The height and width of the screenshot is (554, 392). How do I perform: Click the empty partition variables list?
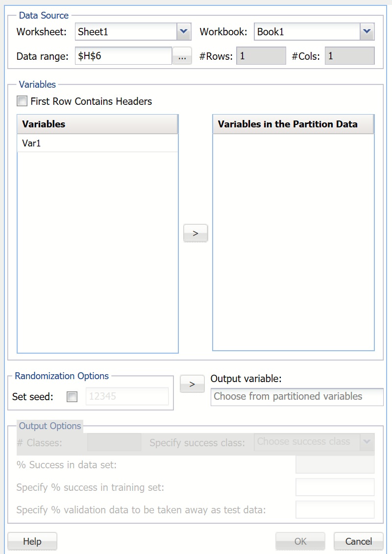293,240
